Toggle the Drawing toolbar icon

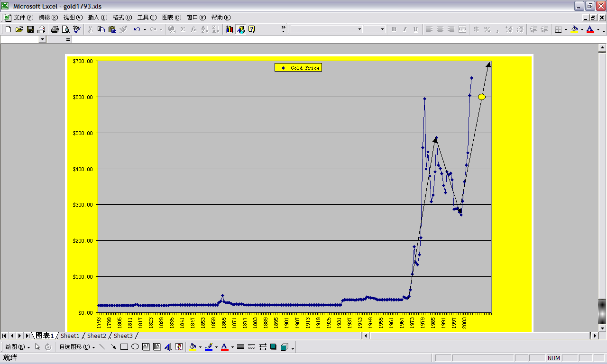pos(241,29)
